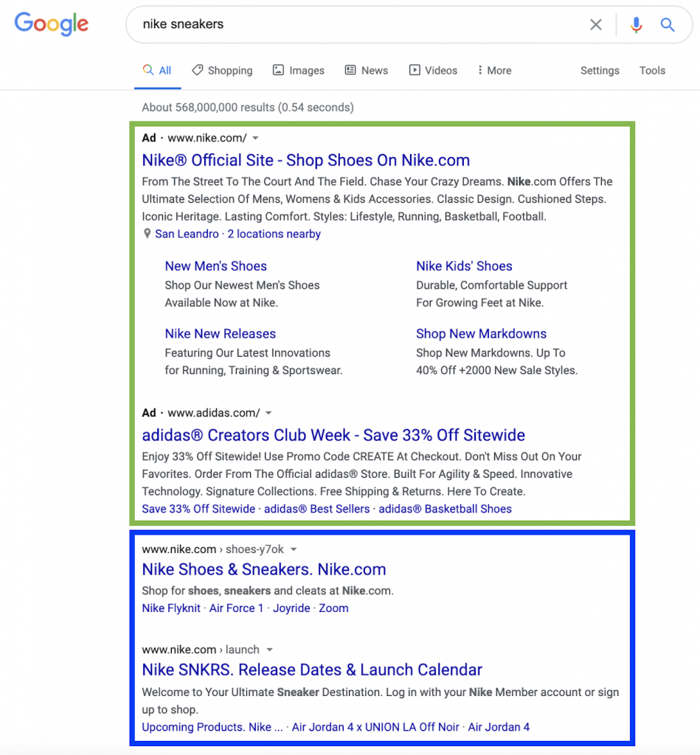Image resolution: width=700 pixels, height=755 pixels.
Task: Select the All tab
Action: click(x=158, y=70)
